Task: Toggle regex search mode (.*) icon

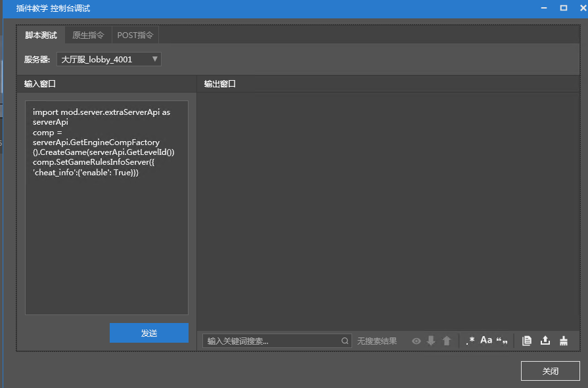Action: click(470, 341)
